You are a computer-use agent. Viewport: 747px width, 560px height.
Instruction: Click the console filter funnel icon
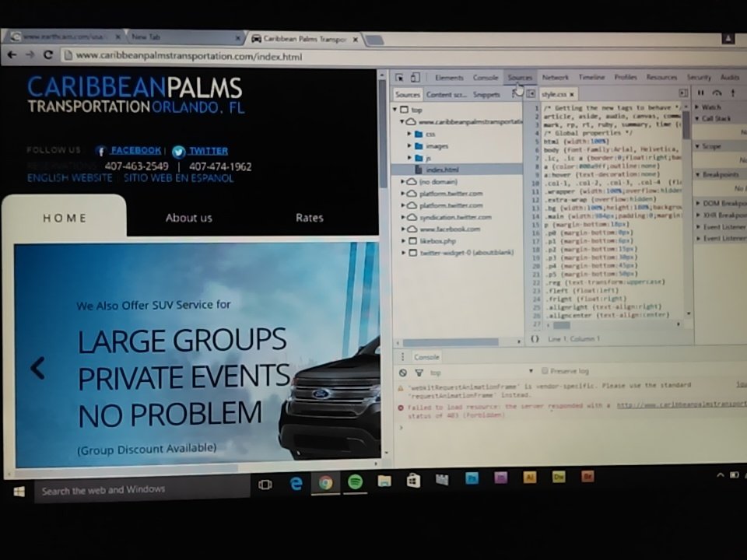pos(419,373)
